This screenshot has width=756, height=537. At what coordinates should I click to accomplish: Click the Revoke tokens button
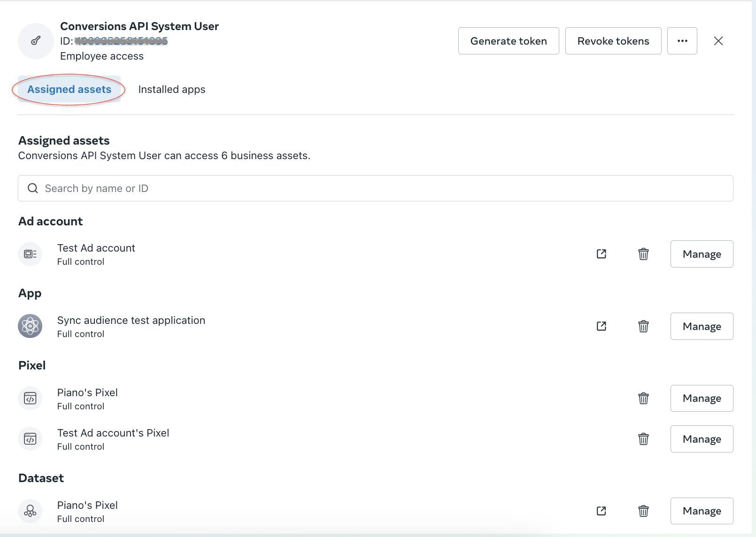[x=613, y=41]
